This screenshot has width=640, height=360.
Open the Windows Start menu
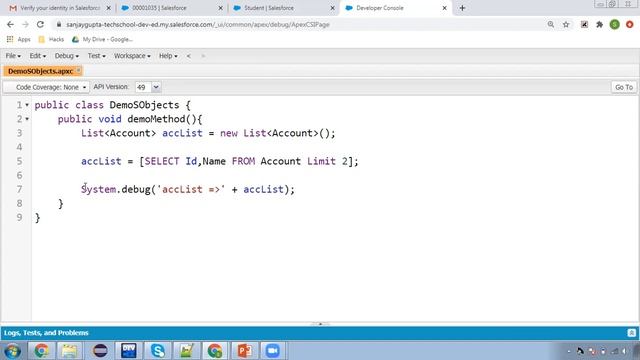(12, 351)
